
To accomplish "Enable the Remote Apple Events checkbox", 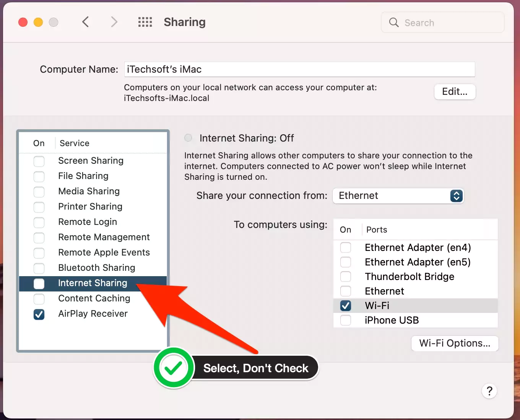I will [39, 253].
